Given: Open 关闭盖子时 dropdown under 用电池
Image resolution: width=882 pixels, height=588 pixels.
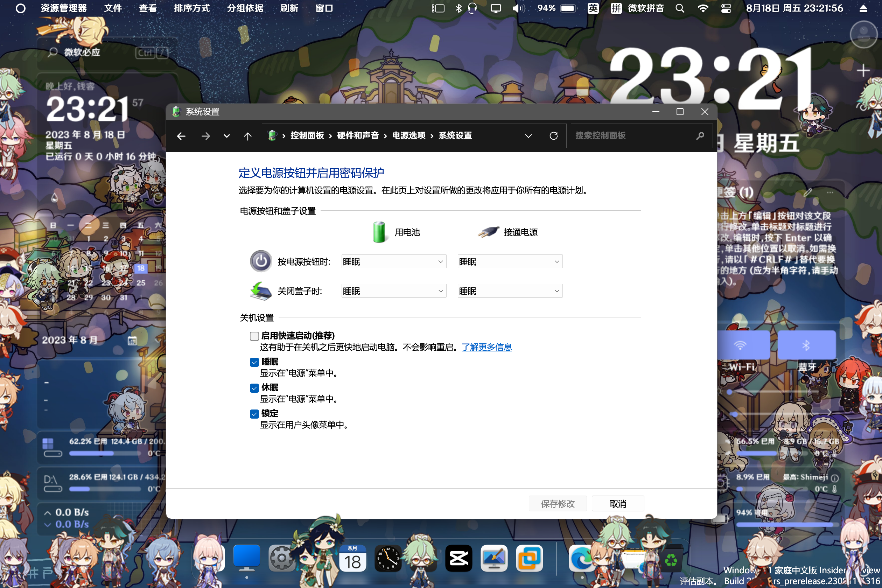Looking at the screenshot, I should (x=394, y=291).
